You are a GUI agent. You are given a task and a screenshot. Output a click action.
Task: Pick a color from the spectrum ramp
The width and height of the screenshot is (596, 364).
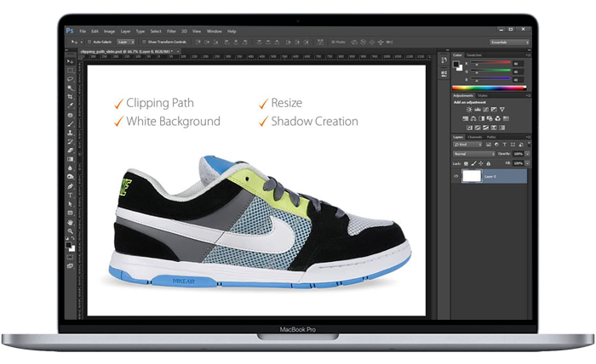click(x=490, y=88)
